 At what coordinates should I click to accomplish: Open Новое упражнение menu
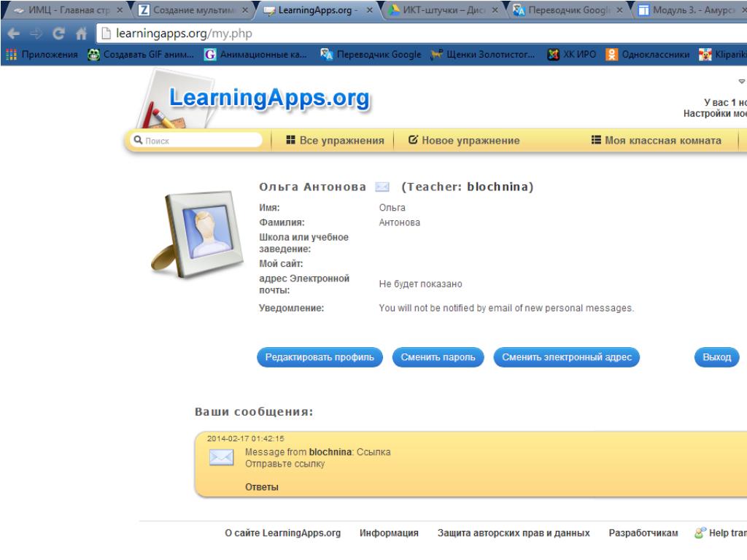tap(464, 141)
